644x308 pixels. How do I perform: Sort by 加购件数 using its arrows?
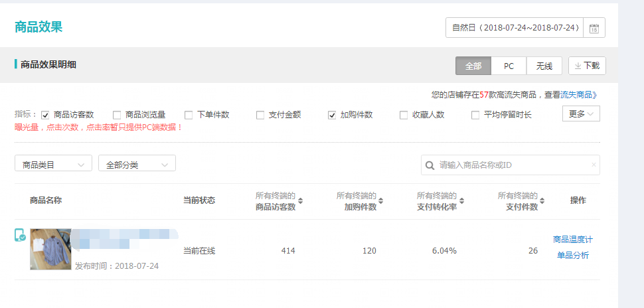(381, 201)
